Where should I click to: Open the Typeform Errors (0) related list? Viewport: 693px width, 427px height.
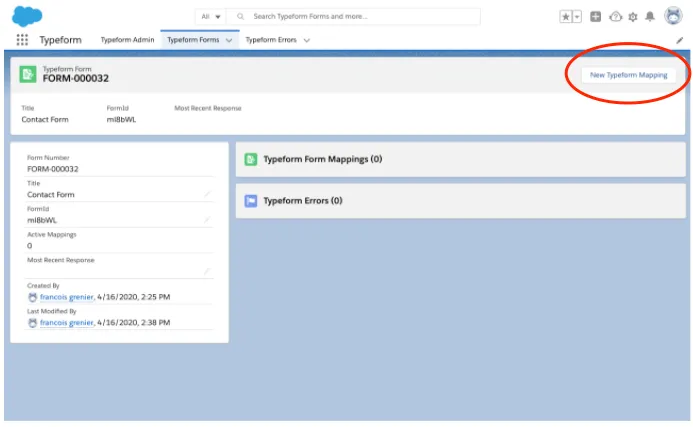point(303,201)
